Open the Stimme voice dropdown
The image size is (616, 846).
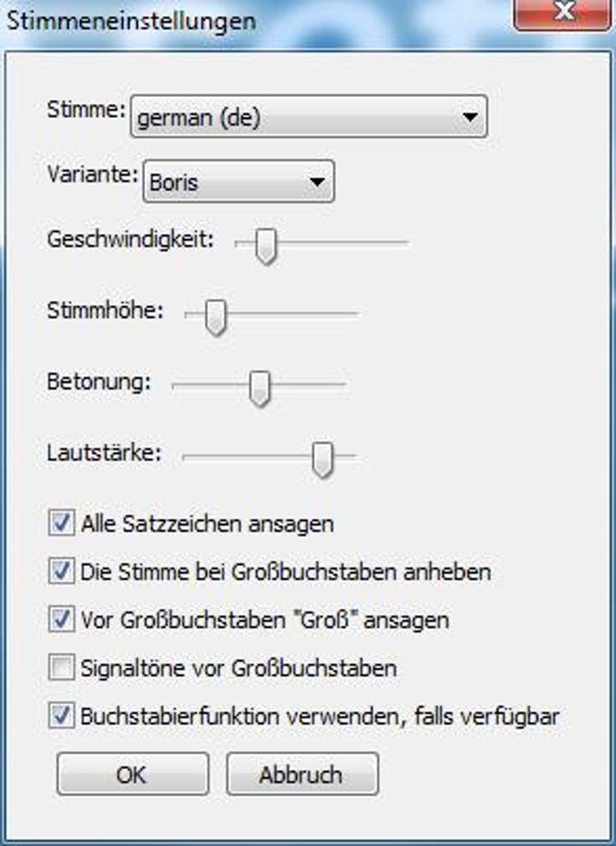[309, 117]
